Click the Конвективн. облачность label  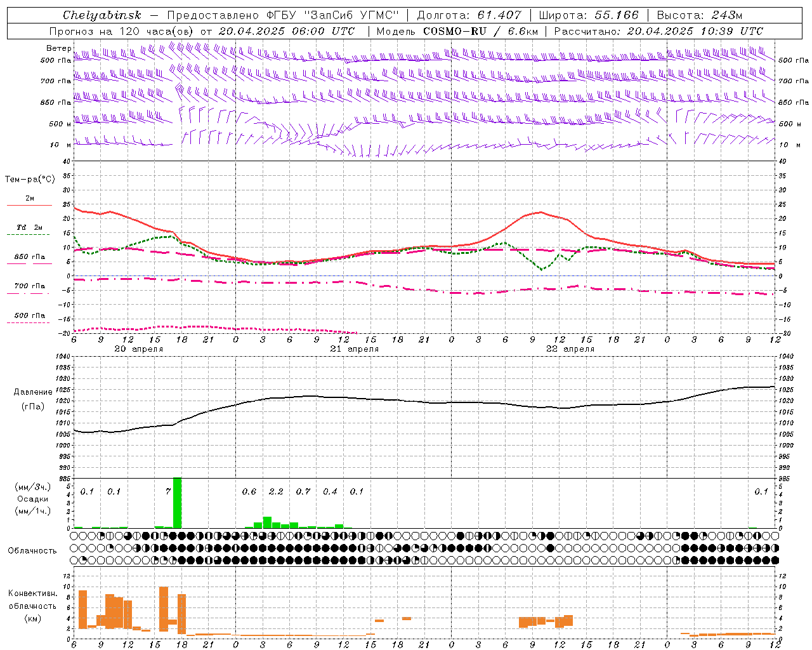point(32,600)
